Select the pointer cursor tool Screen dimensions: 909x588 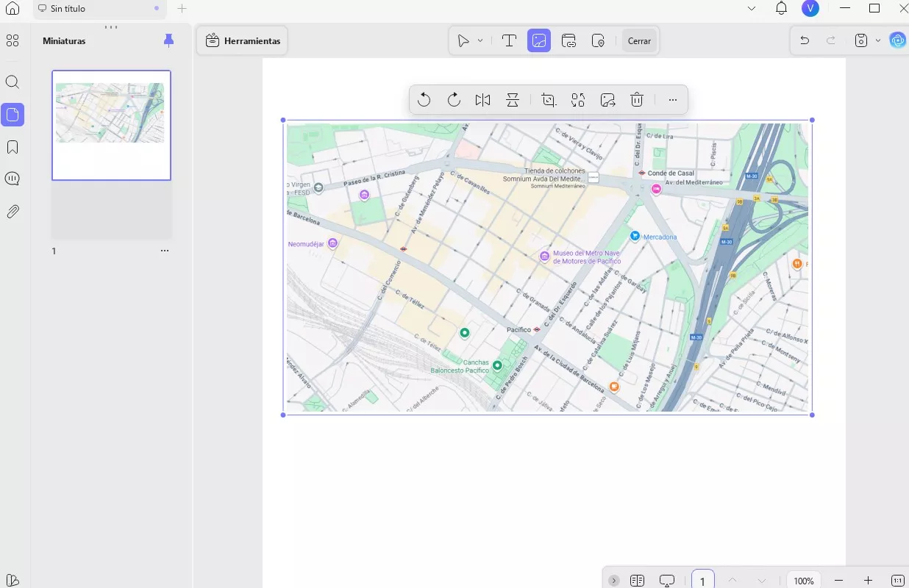point(463,41)
